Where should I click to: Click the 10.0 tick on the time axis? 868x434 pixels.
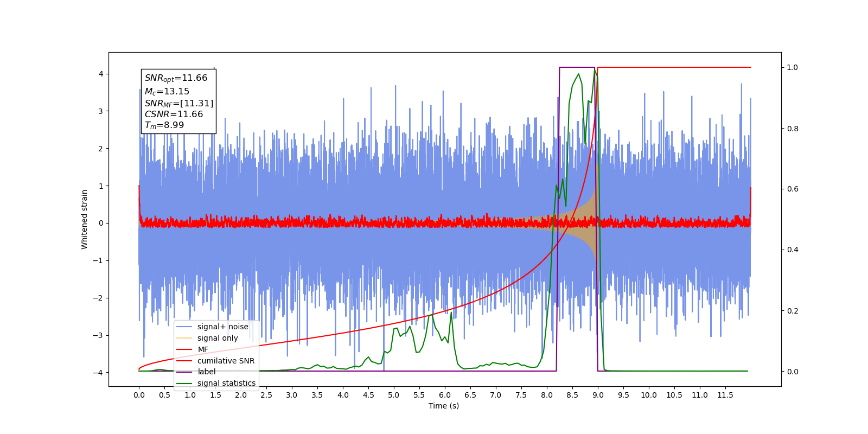coord(649,395)
